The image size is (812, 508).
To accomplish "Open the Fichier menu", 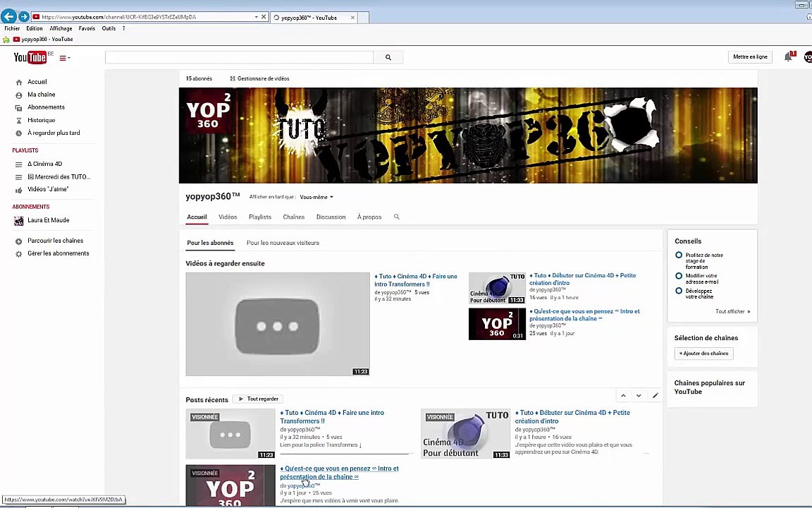I will click(12, 28).
